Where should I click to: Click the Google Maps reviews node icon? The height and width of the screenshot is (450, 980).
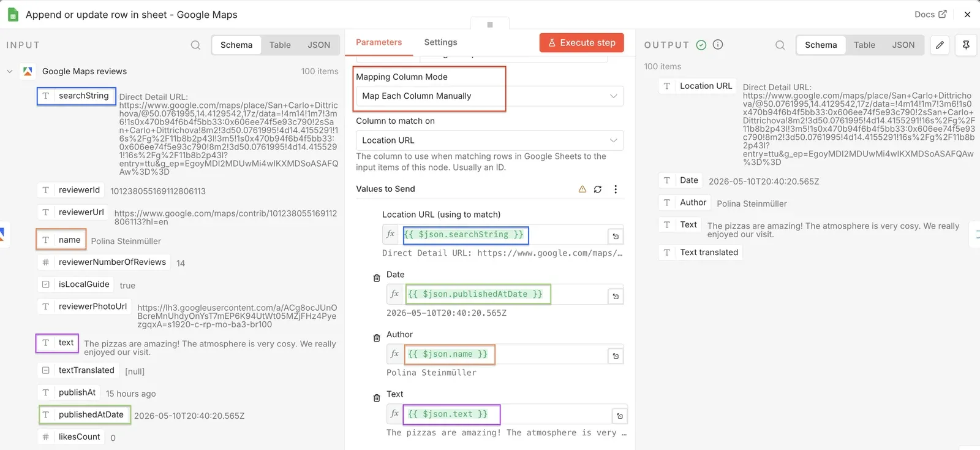click(x=28, y=71)
